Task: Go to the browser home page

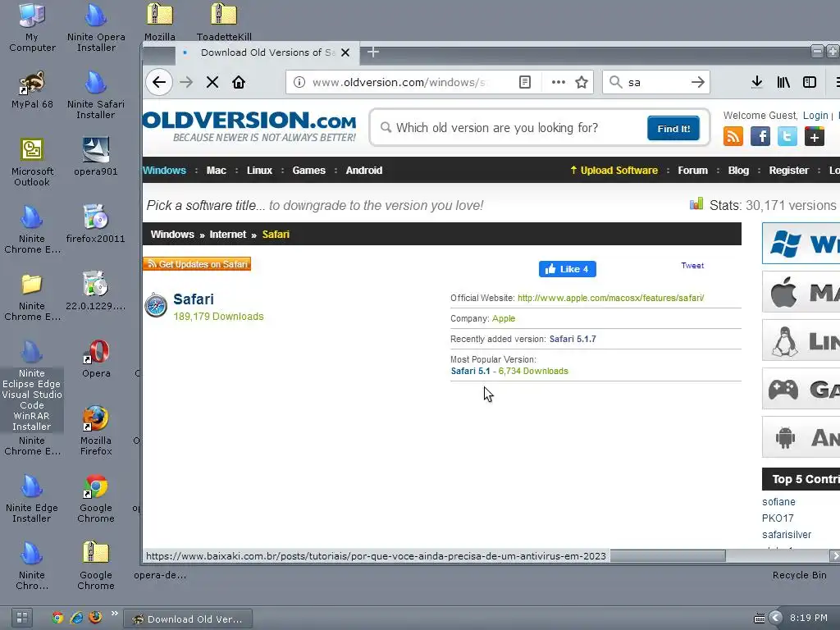Action: click(239, 82)
